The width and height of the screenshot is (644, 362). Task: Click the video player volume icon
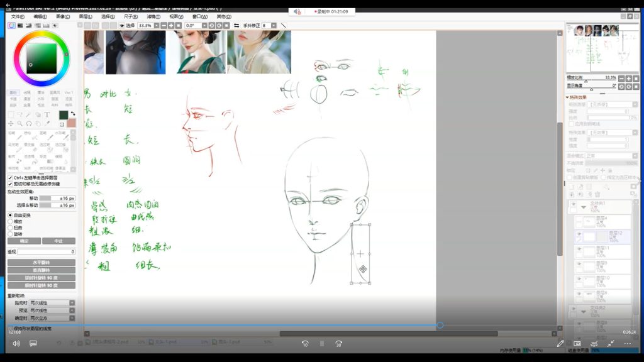click(16, 344)
